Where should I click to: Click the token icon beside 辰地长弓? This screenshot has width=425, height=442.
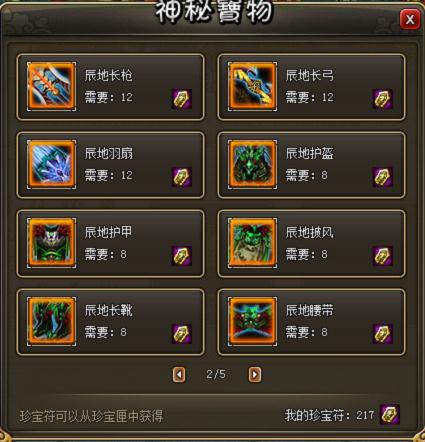(383, 99)
